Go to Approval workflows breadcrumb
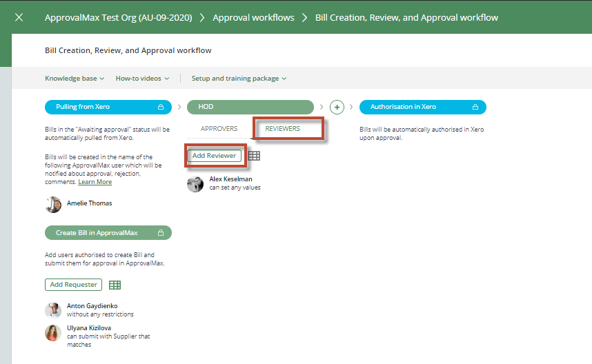592x364 pixels. pos(253,18)
